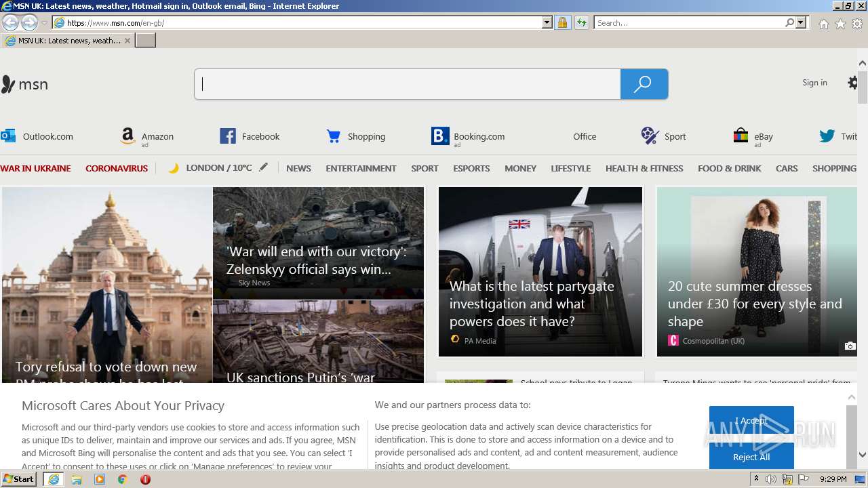
Task: Open the Amazon shortcut
Action: pos(147,137)
